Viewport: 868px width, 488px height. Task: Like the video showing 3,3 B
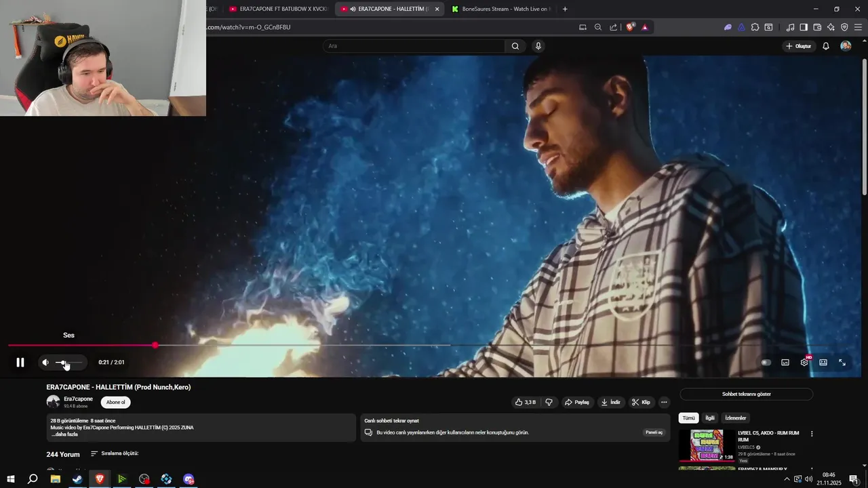tap(526, 402)
